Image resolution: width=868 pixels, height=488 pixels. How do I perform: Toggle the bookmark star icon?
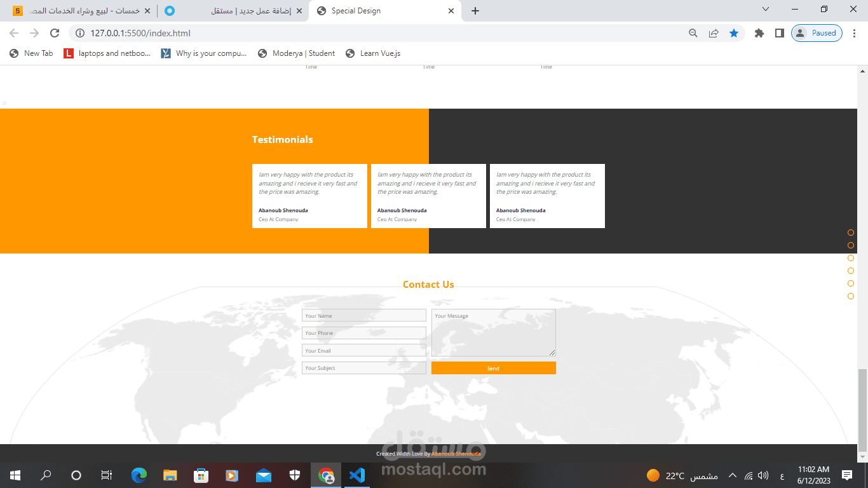[734, 33]
